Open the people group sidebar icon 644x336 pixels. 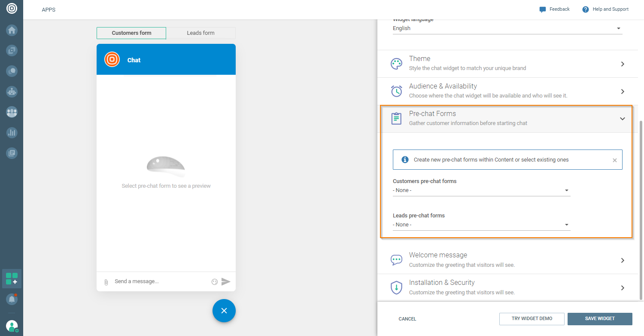pyautogui.click(x=12, y=112)
